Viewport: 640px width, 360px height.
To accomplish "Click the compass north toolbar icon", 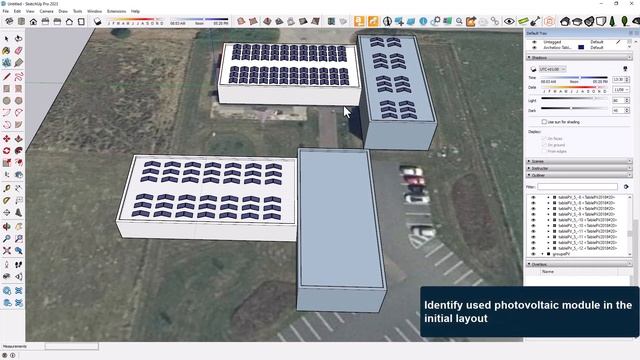I will point(387,21).
